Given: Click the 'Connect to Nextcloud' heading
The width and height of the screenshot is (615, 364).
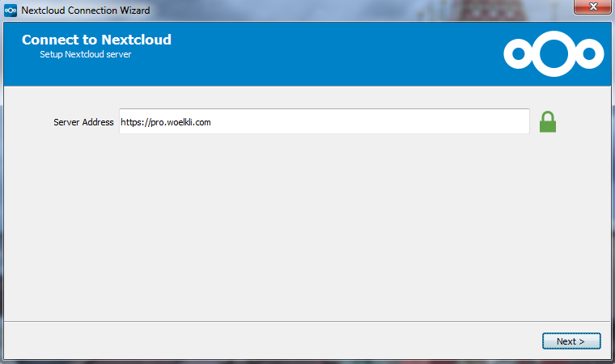Looking at the screenshot, I should 96,40.
